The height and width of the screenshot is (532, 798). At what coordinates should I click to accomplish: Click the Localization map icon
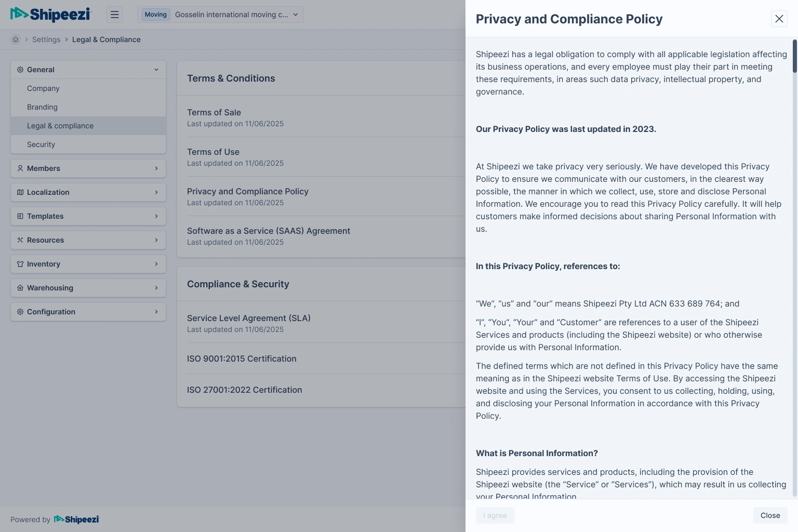[x=20, y=192]
